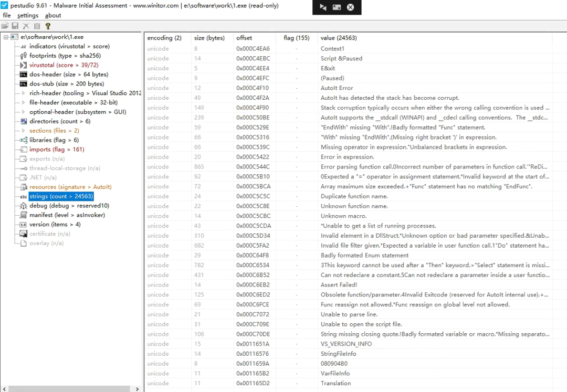Click the dos-header icon
Viewport: 567px width, 392px height.
pos(24,75)
